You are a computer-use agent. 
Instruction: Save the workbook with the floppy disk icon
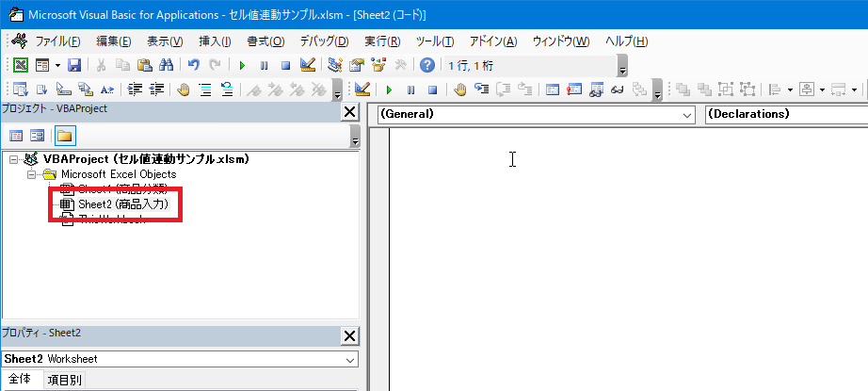click(x=73, y=65)
